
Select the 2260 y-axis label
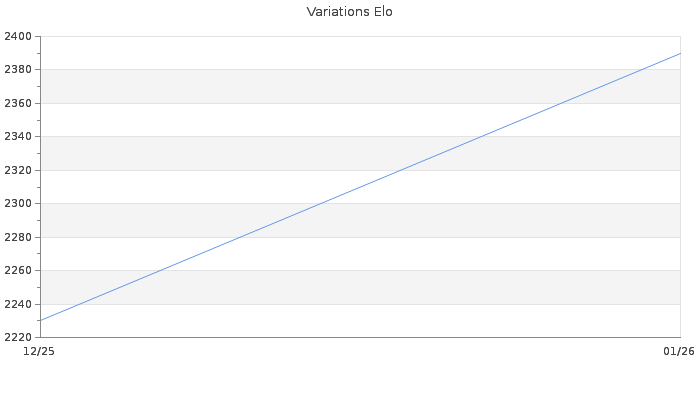click(17, 271)
